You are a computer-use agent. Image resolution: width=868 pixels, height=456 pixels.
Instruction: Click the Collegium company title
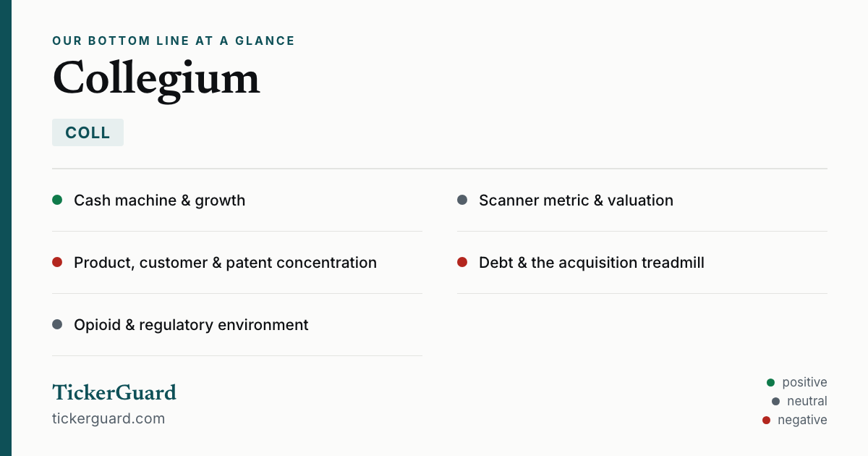156,79
